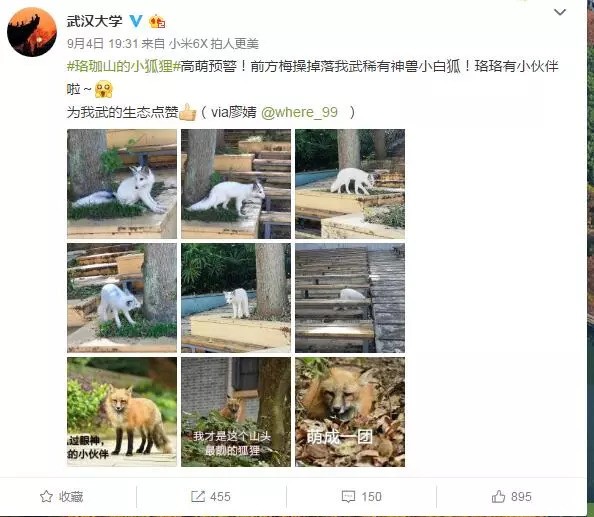Click the blue verified V badge
594x517 pixels.
tap(136, 21)
